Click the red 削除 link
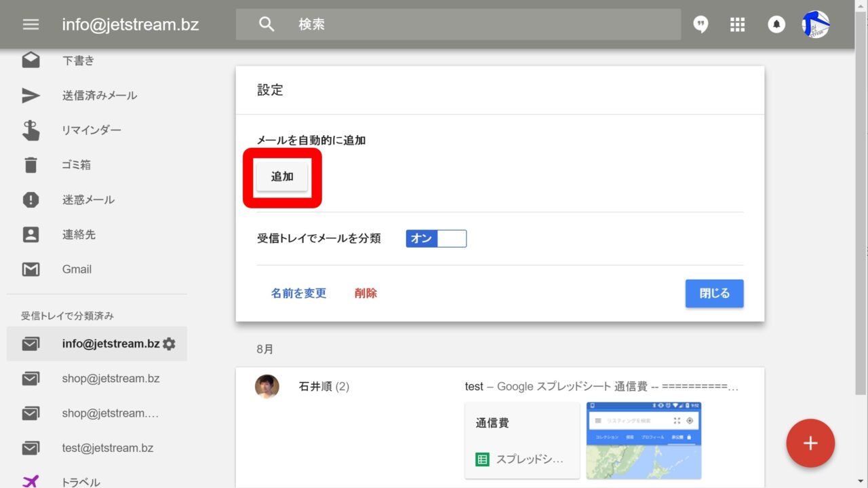The height and width of the screenshot is (488, 868). pos(366,293)
